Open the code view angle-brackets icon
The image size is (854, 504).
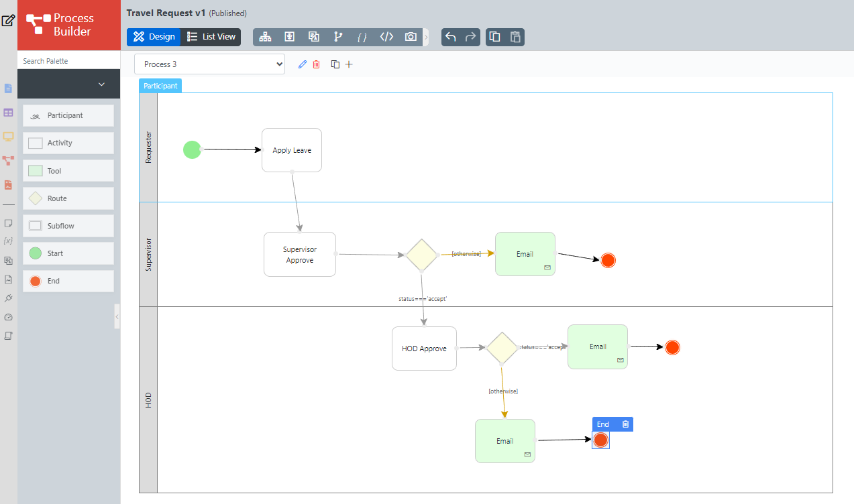coord(386,37)
